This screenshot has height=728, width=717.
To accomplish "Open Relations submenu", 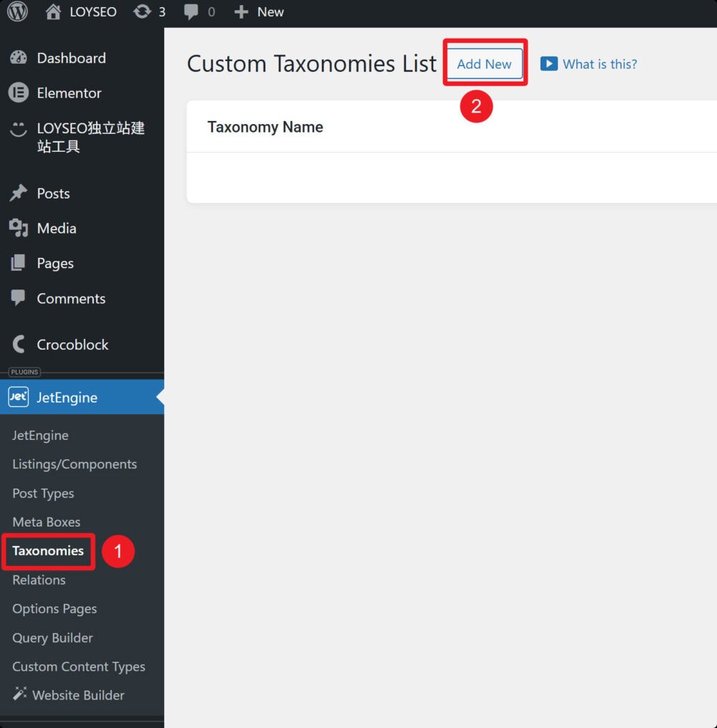I will [39, 580].
